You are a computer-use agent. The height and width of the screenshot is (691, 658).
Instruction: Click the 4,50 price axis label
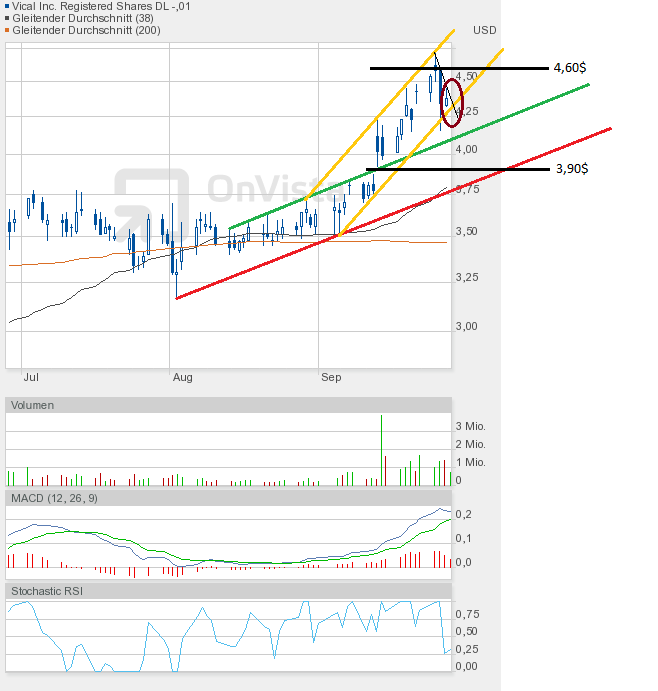point(466,76)
